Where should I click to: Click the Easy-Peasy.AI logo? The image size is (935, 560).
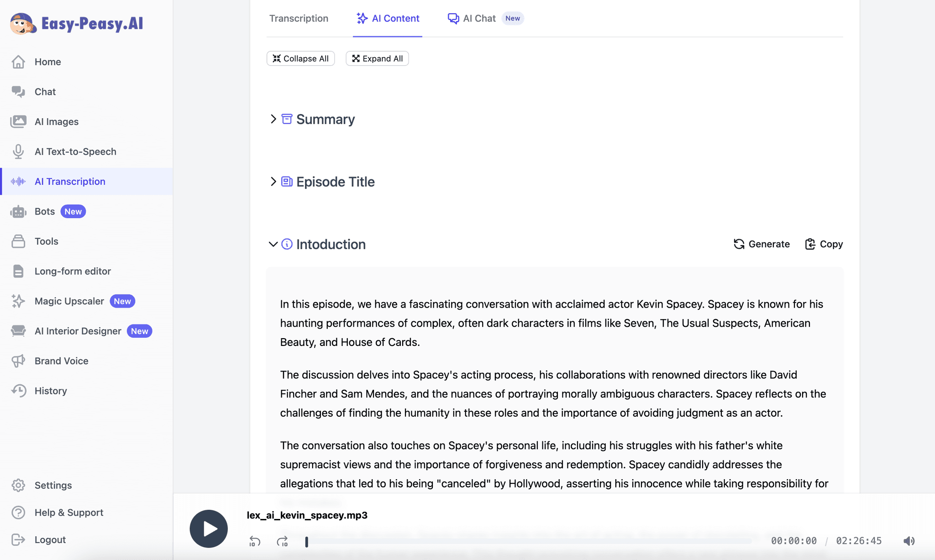77,23
